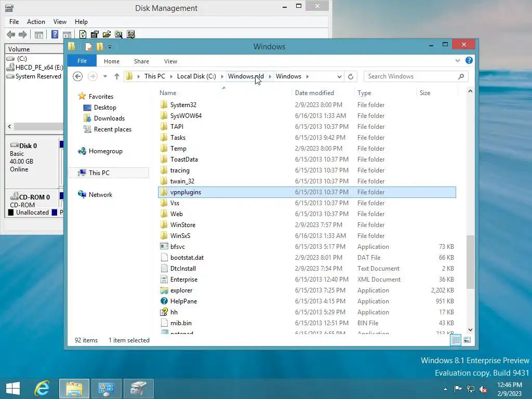The image size is (532, 399).
Task: Open Customize Quick Access Toolbar dropdown
Action: pos(110,47)
